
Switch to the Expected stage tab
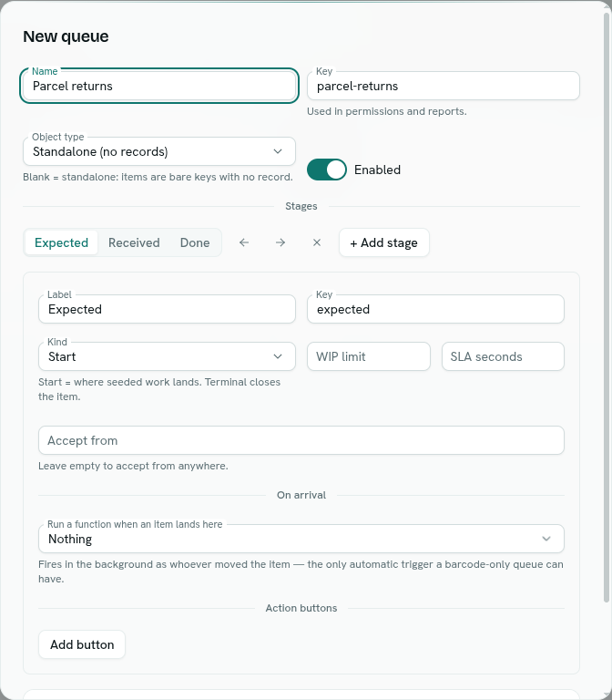[62, 242]
